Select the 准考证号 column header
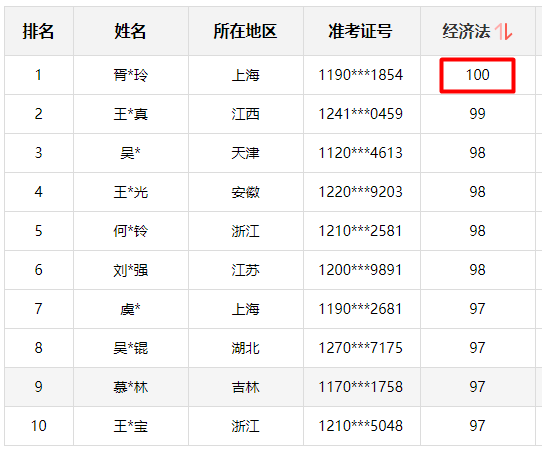 click(361, 31)
